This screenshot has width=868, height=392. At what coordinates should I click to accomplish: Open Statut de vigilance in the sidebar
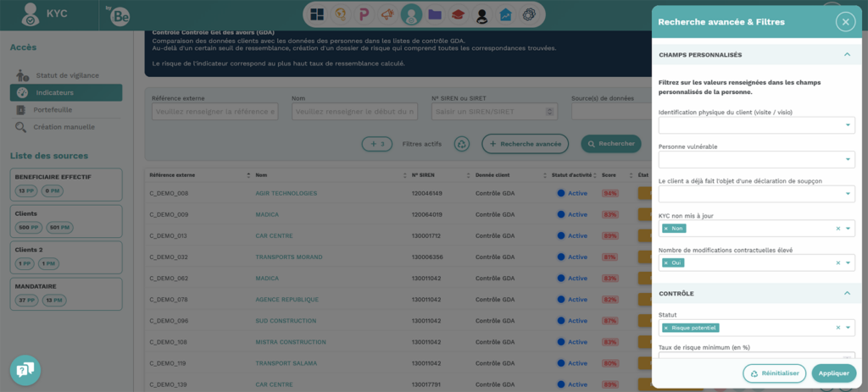click(x=66, y=75)
